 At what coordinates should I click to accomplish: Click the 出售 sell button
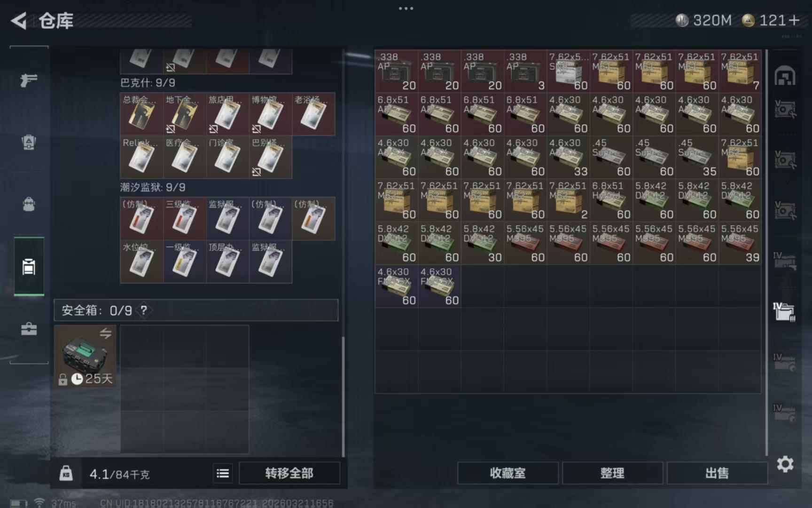point(717,473)
